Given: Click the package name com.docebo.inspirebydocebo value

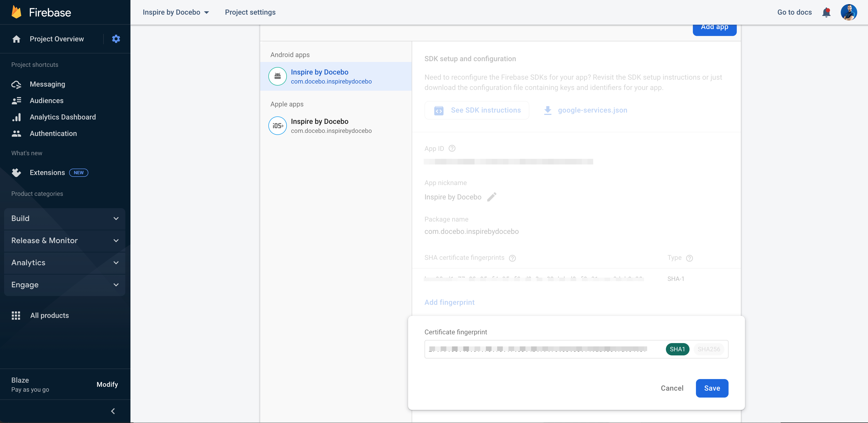Looking at the screenshot, I should [471, 231].
